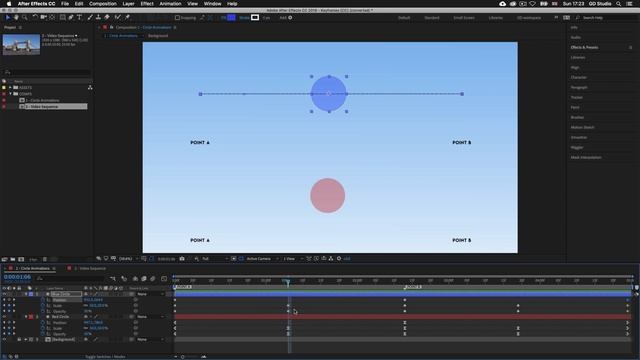Select the Selection arrow tool
This screenshot has height=360, width=640.
click(7, 18)
